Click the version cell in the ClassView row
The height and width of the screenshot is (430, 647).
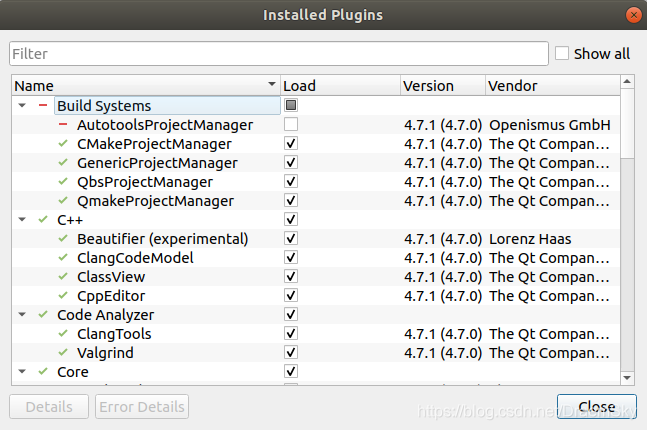coord(443,276)
